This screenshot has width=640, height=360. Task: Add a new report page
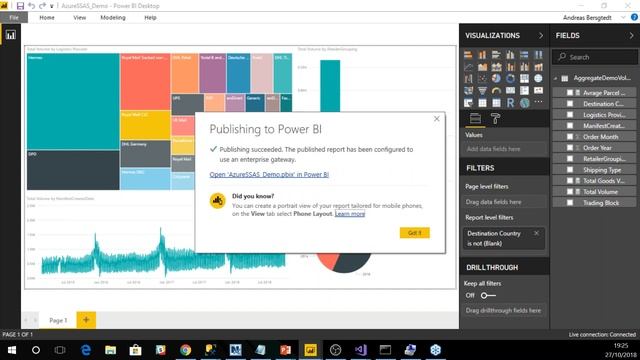(86, 320)
